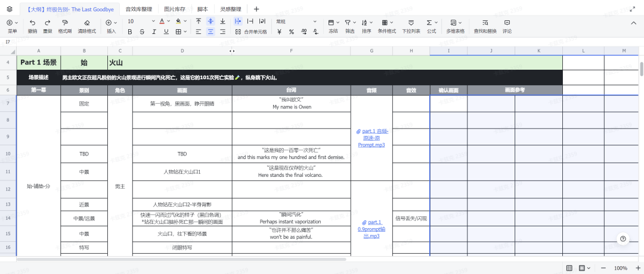Toggle underline formatting
Image resolution: width=644 pixels, height=274 pixels.
tap(166, 32)
